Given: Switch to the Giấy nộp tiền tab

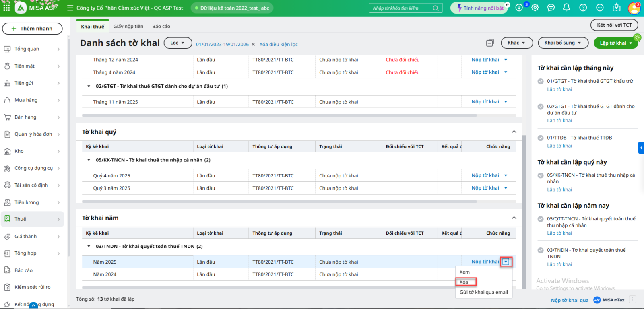Looking at the screenshot, I should (x=128, y=27).
